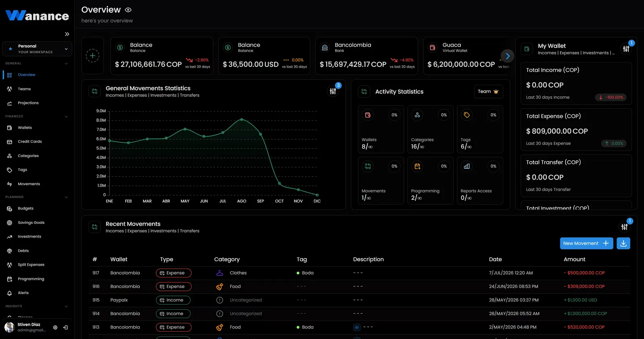Click the logout icon beside profile

point(66,327)
